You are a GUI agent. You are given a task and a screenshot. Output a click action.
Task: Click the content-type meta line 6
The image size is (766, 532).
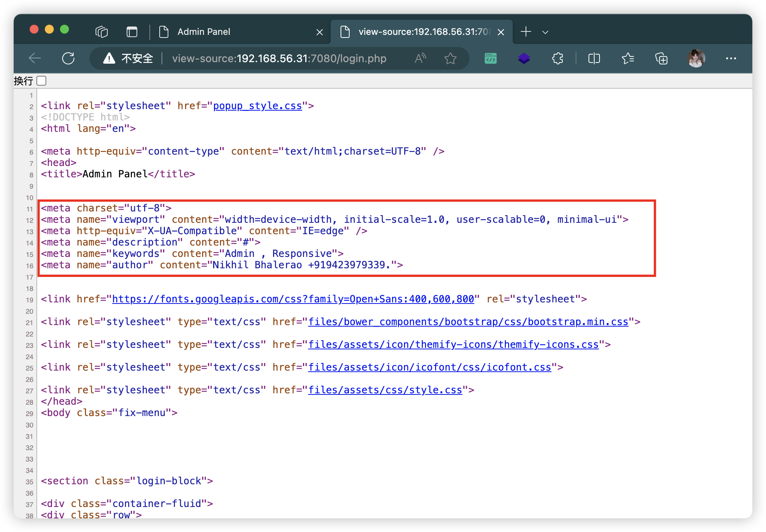click(x=243, y=151)
